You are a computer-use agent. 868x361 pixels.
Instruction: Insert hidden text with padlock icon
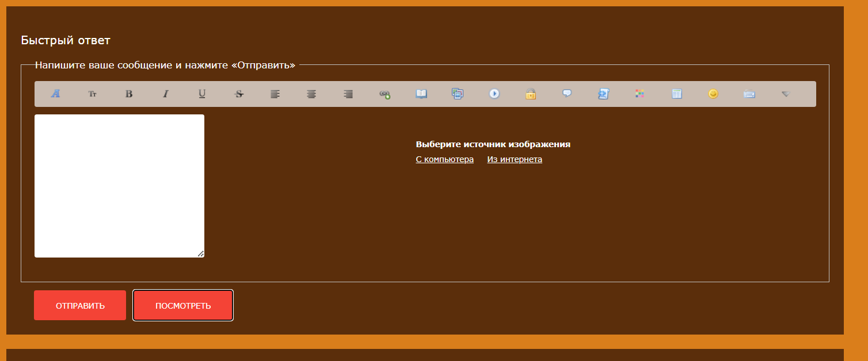point(531,94)
